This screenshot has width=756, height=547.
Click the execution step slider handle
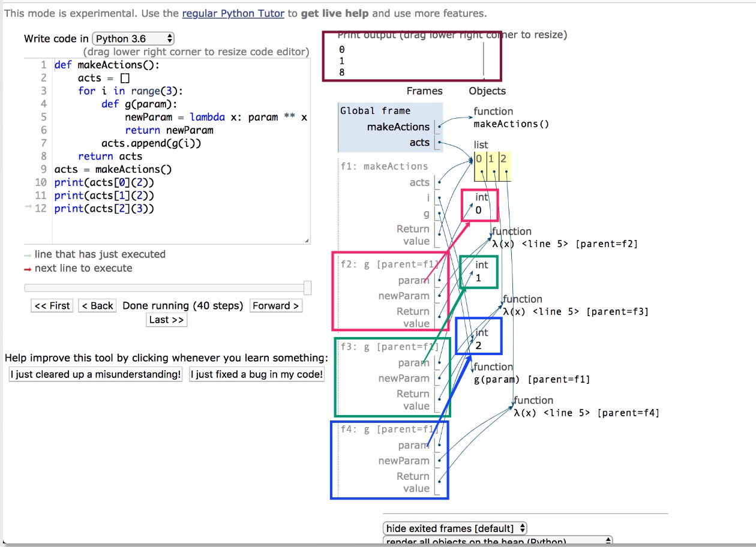click(x=308, y=288)
